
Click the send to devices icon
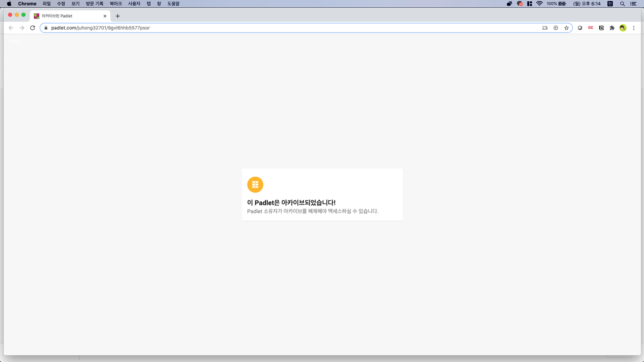click(x=545, y=28)
